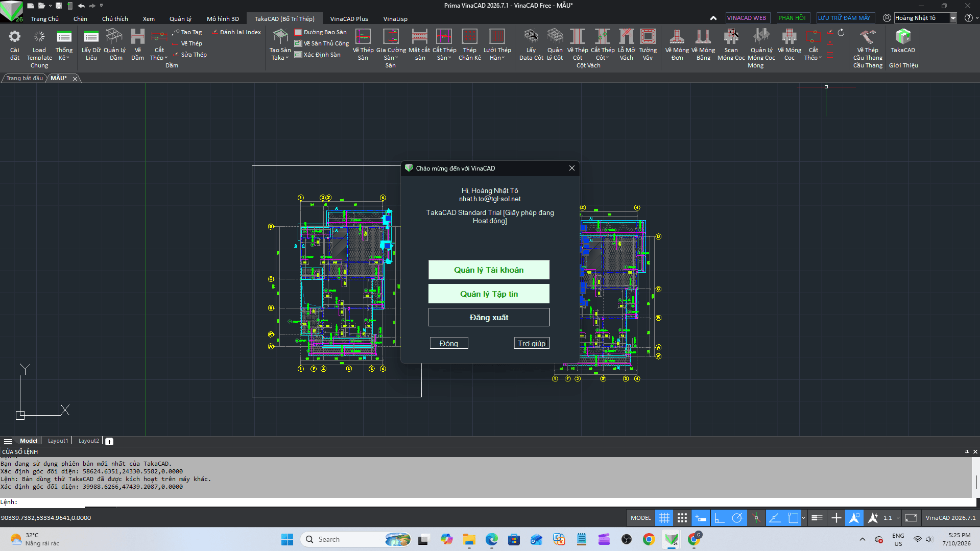Toggle object snap tracking in status bar

point(775,518)
